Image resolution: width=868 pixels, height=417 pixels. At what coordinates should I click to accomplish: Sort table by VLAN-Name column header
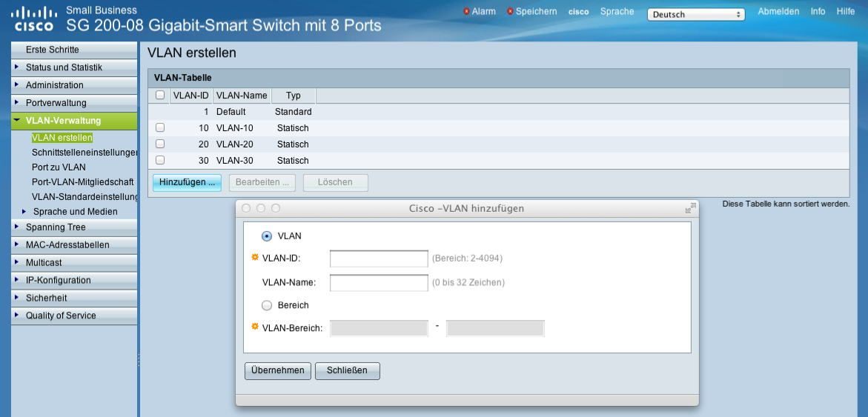(242, 95)
